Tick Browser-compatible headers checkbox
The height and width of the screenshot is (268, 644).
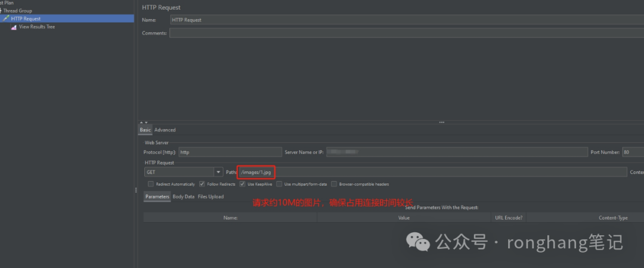coord(334,184)
